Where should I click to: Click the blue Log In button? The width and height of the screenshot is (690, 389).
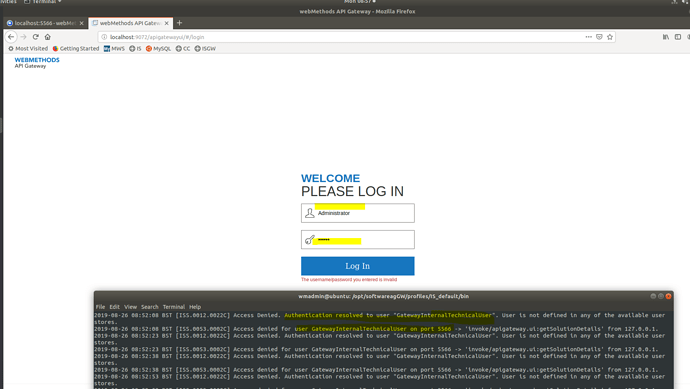coord(358,266)
